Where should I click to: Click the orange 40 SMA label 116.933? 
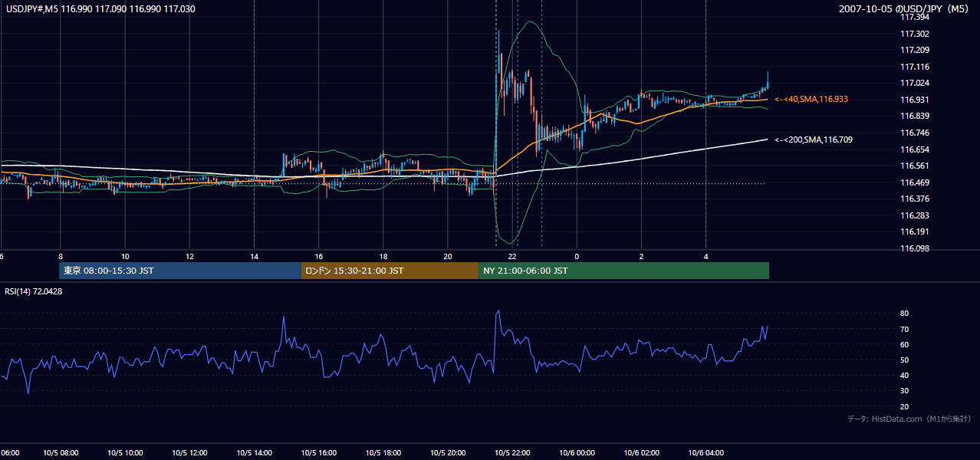811,100
